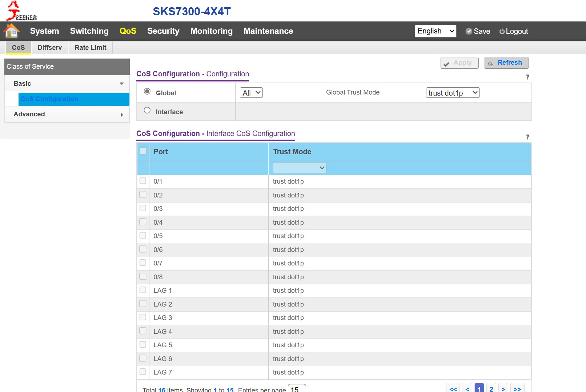This screenshot has width=586, height=392.
Task: Check the box for port 0/8
Action: (143, 277)
